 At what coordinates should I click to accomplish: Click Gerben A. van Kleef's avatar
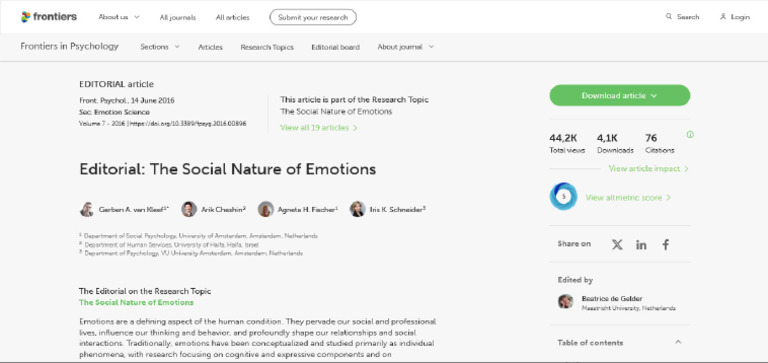click(87, 209)
